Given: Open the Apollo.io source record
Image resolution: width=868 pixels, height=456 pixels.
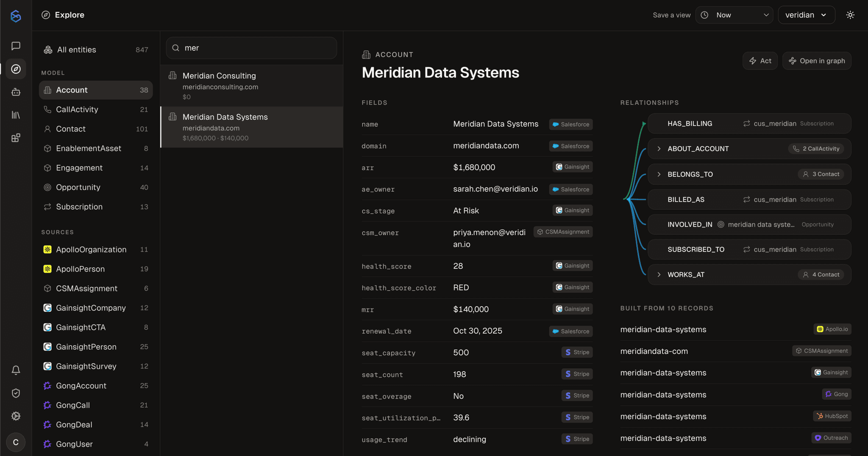Looking at the screenshot, I should (735, 329).
